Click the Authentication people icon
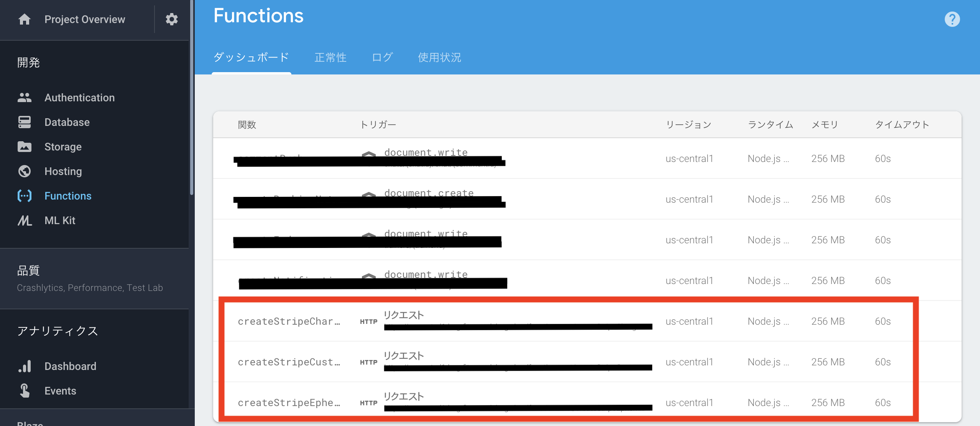 (x=25, y=97)
